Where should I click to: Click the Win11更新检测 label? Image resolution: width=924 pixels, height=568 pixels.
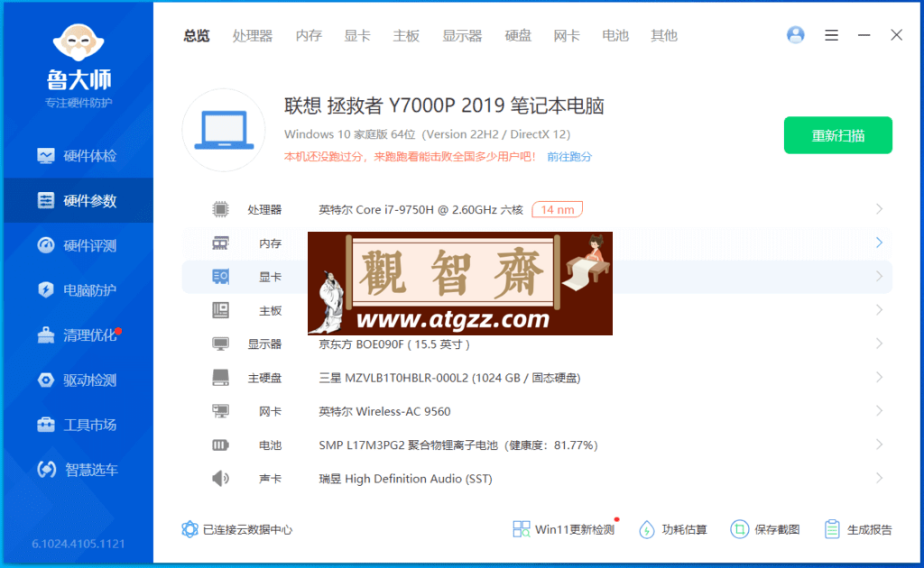coord(575,530)
